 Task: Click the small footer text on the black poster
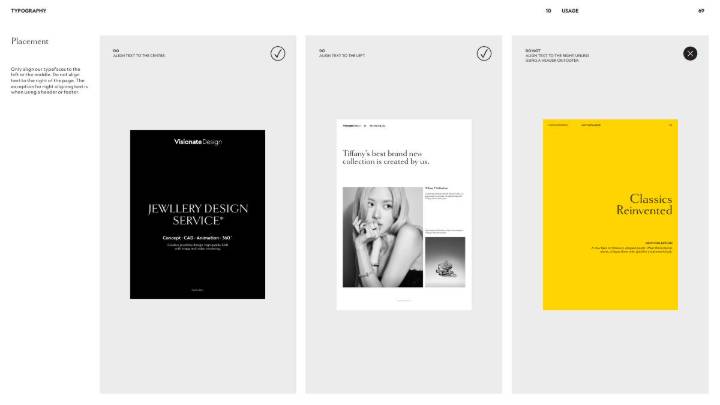click(197, 290)
